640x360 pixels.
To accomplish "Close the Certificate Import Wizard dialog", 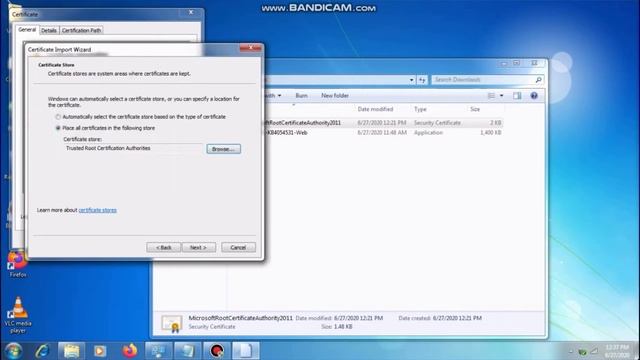I will pyautogui.click(x=250, y=48).
